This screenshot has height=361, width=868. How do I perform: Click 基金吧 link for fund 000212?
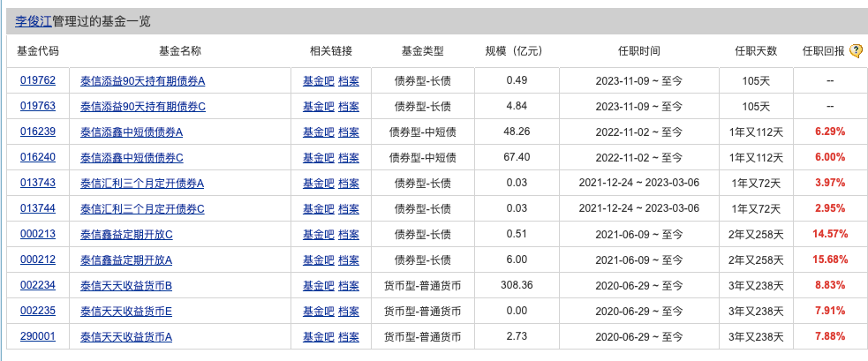[318, 260]
